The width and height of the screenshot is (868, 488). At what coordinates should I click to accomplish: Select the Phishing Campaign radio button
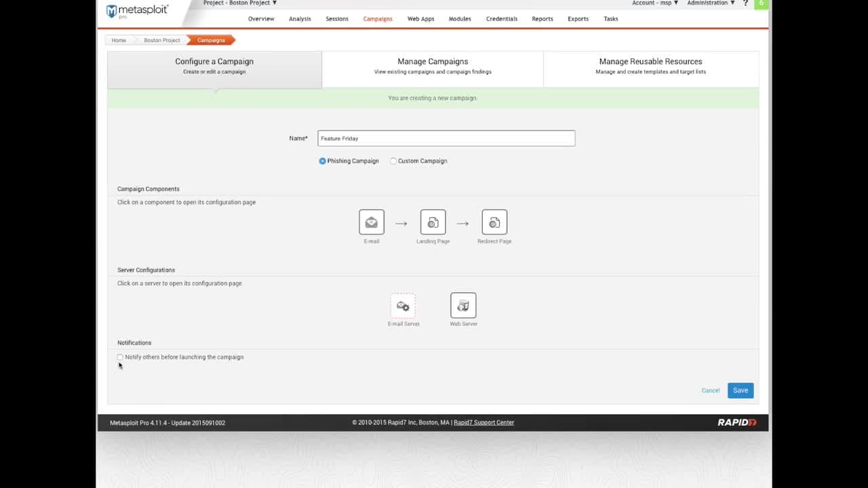click(x=323, y=161)
